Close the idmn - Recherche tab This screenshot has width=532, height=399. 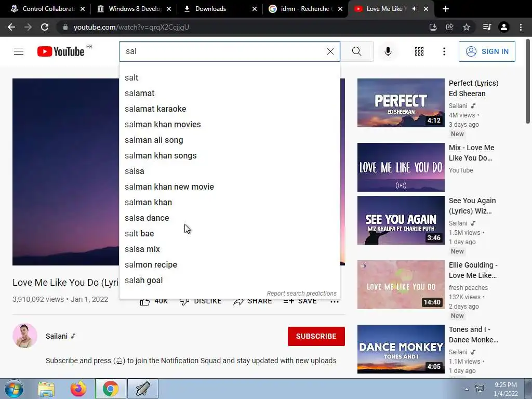(x=340, y=9)
